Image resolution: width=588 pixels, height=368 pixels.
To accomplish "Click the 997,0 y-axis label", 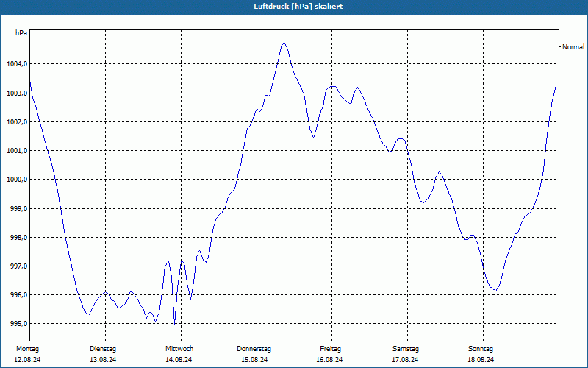I will click(18, 266).
